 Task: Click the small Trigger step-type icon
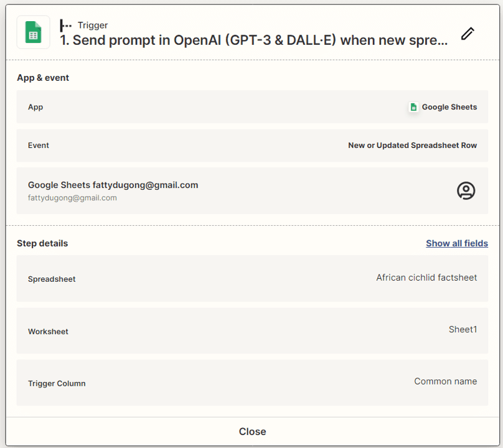click(x=65, y=26)
